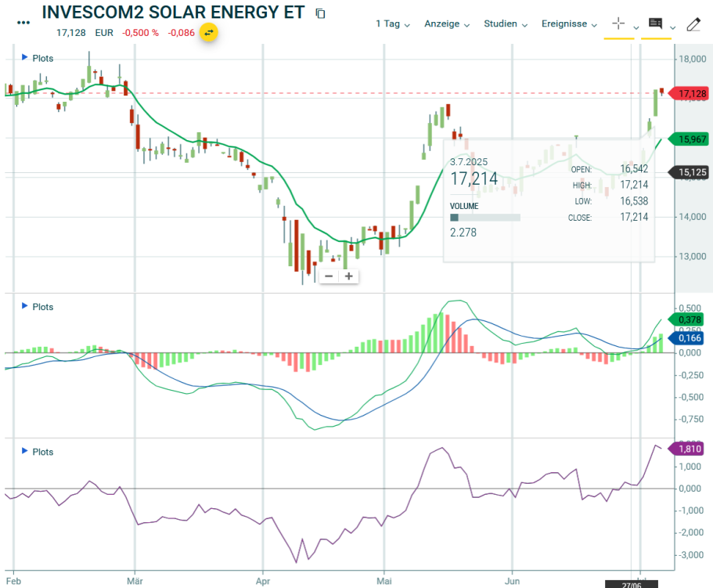Click the Mär label on the time axis
713x588 pixels.
pyautogui.click(x=135, y=581)
